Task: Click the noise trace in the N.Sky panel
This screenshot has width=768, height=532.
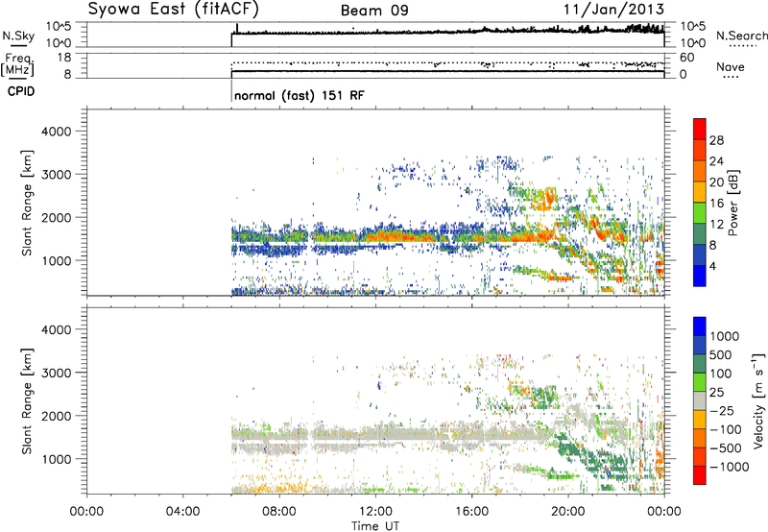Action: [x=447, y=32]
